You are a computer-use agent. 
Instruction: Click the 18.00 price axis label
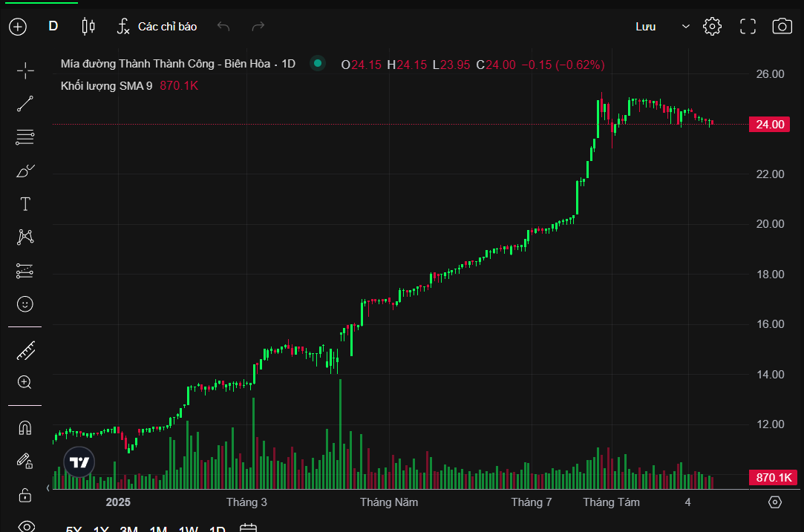point(770,275)
